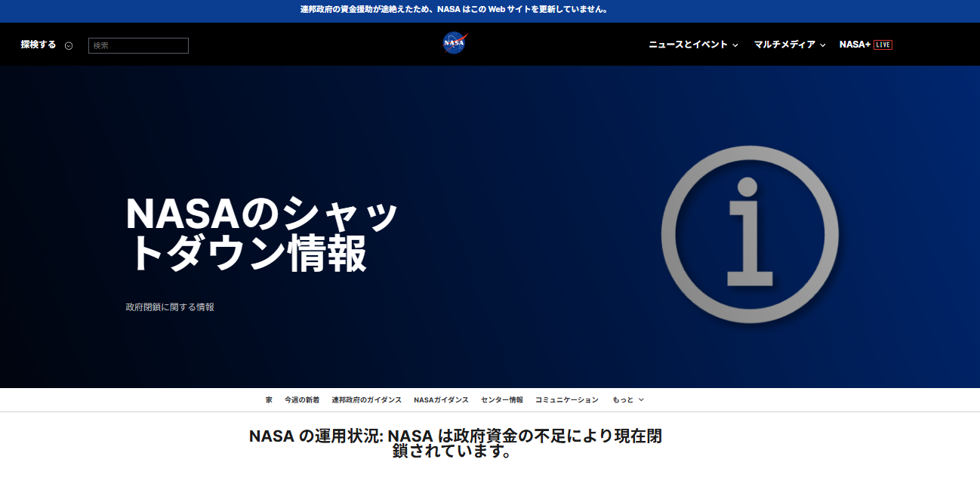Click the NASA meatball logo

(x=455, y=43)
